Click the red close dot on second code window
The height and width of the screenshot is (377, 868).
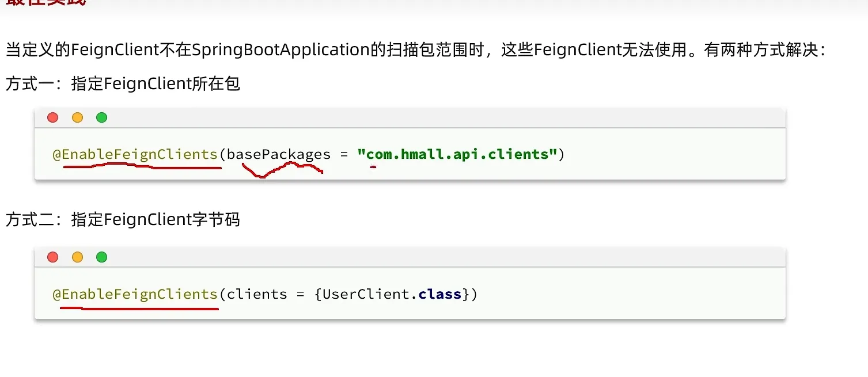(52, 257)
